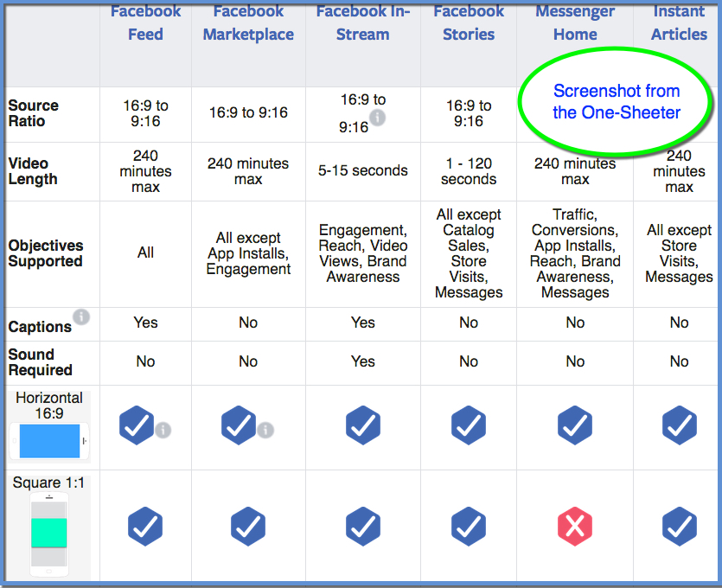This screenshot has height=588, width=722.
Task: Open the info icon beside Facebook Feed horizontal checkmark
Action: tap(163, 430)
